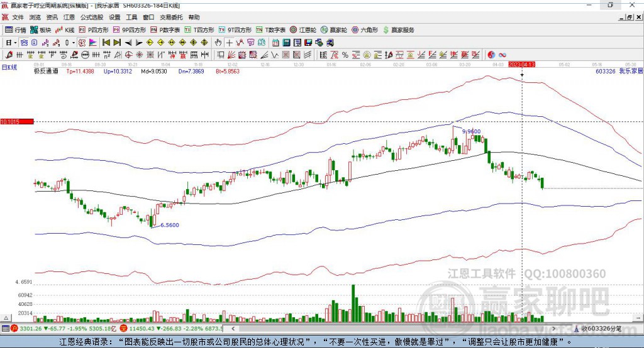Open the 设置 menu
This screenshot has height=348, width=644.
114,17
